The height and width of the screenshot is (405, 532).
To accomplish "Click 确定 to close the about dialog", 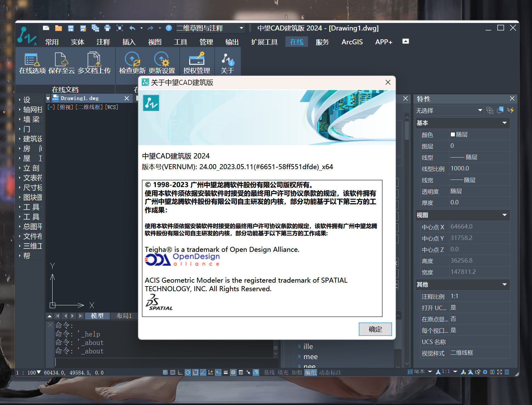I will pyautogui.click(x=375, y=329).
